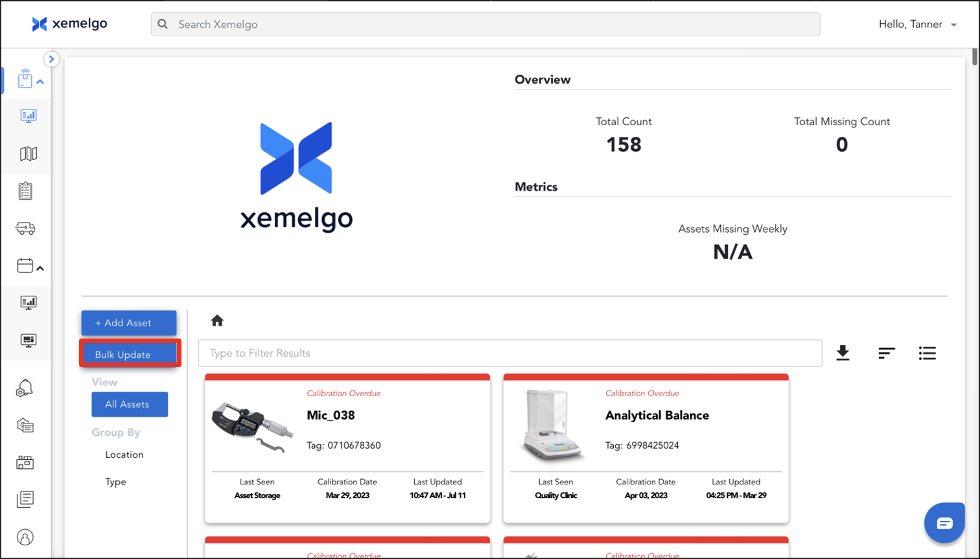Group assets by Location
Viewport: 980px width, 559px height.
124,455
